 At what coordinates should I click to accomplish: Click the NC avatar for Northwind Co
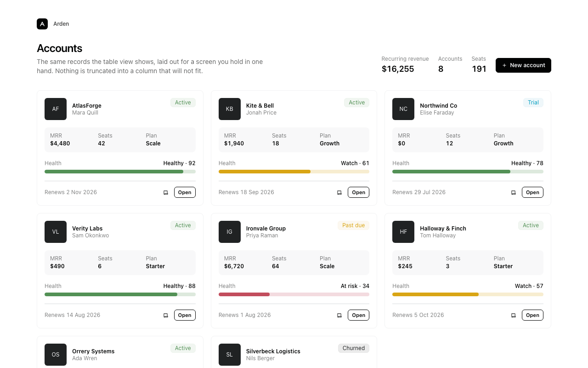point(403,109)
